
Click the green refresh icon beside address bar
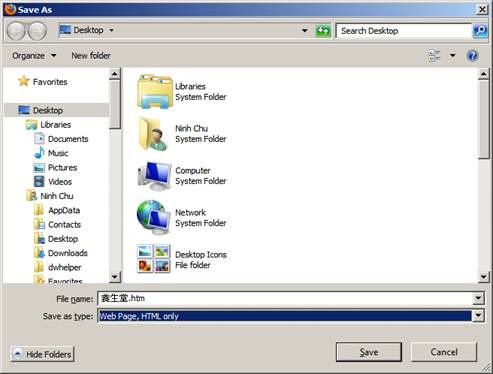coord(323,31)
